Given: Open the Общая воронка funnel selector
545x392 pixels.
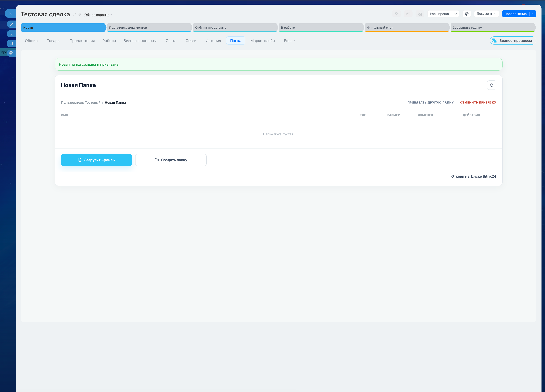Looking at the screenshot, I should click(98, 15).
